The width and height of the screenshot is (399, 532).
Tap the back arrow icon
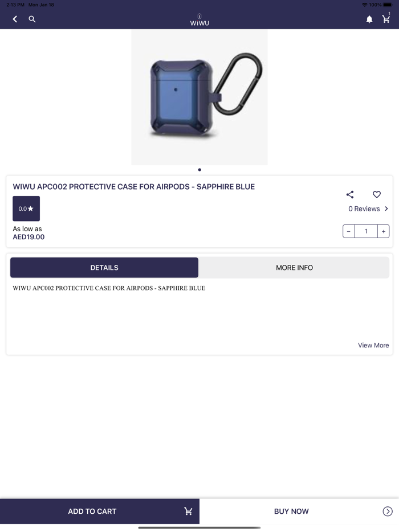tap(15, 19)
